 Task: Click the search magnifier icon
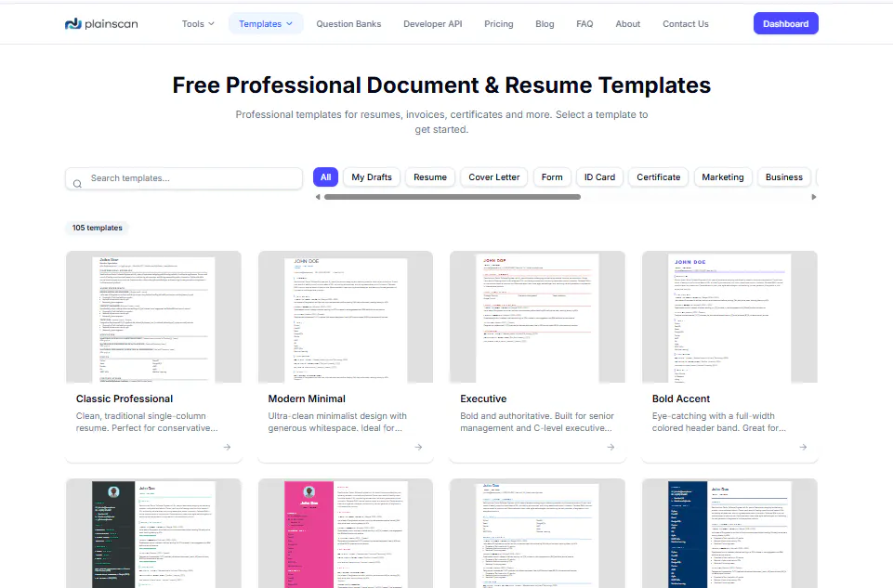click(x=77, y=183)
